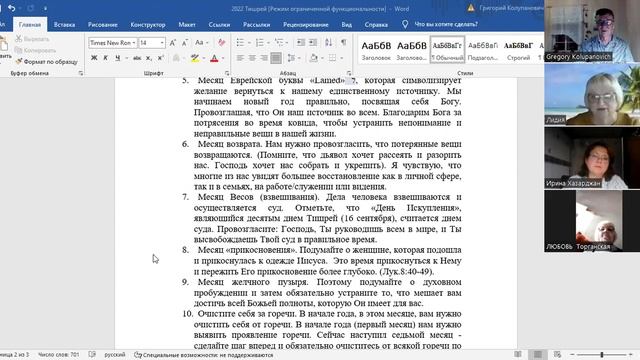Apply text highlight color
Viewport: 640px width, 360px height.
pyautogui.click(x=195, y=58)
